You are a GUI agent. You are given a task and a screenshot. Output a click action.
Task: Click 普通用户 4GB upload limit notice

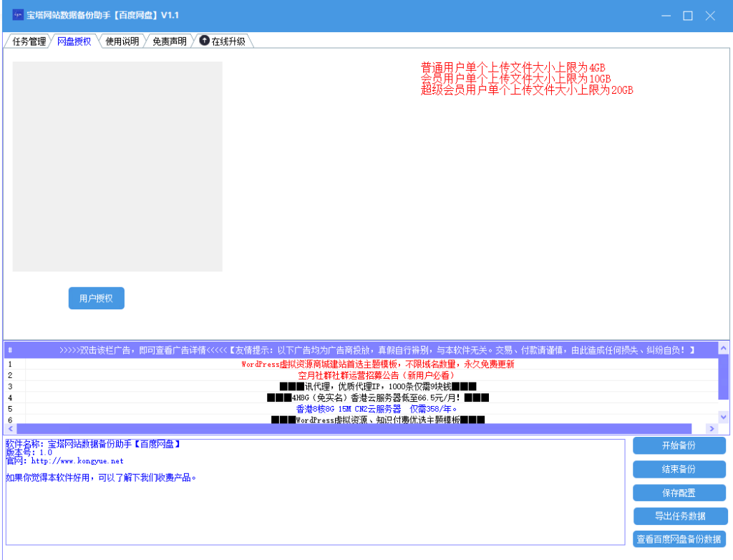point(513,68)
